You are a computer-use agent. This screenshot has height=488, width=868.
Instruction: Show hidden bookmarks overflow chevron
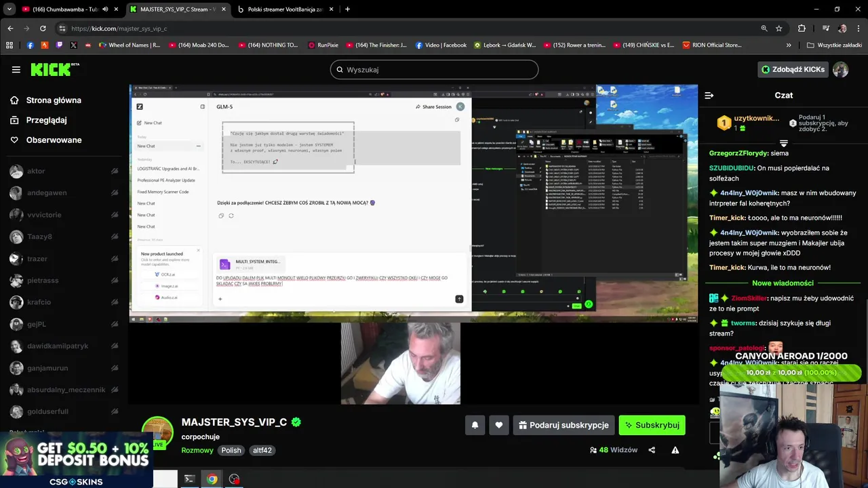coord(789,45)
